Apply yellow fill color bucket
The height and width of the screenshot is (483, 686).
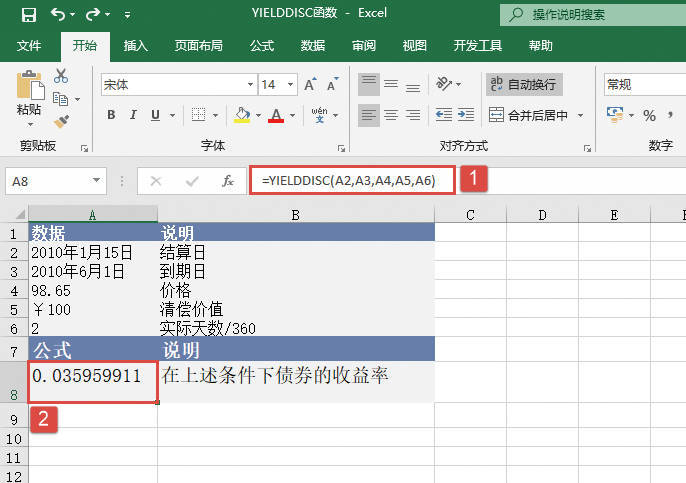[242, 115]
